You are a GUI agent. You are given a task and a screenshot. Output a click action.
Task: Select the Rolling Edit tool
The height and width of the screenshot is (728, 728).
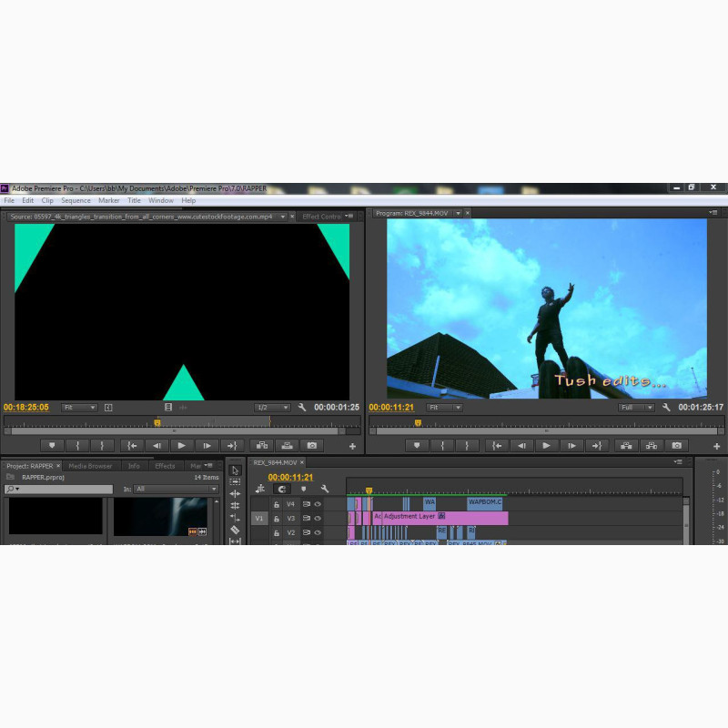235,506
